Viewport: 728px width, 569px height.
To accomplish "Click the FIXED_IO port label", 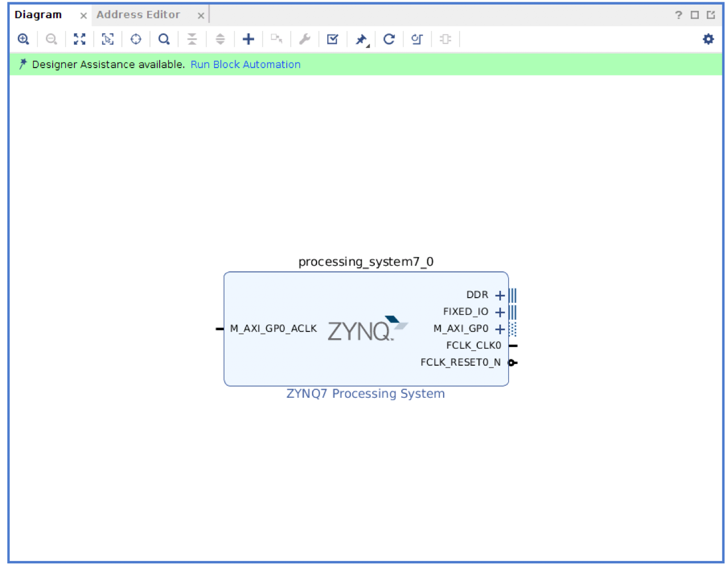I will point(466,311).
